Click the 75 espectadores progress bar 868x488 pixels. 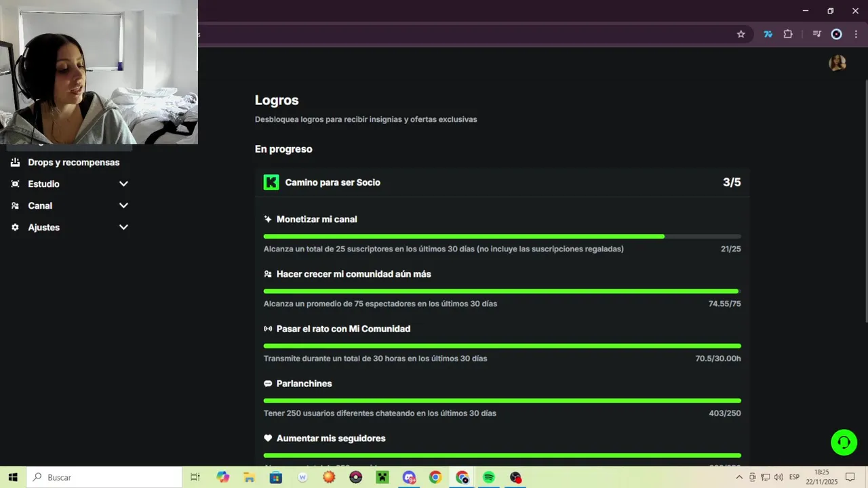[502, 291]
